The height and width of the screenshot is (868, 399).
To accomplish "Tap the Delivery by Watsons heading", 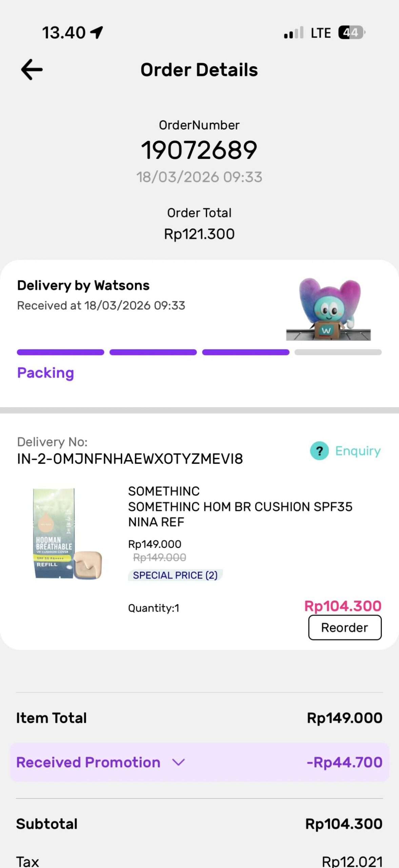I will coord(83,285).
